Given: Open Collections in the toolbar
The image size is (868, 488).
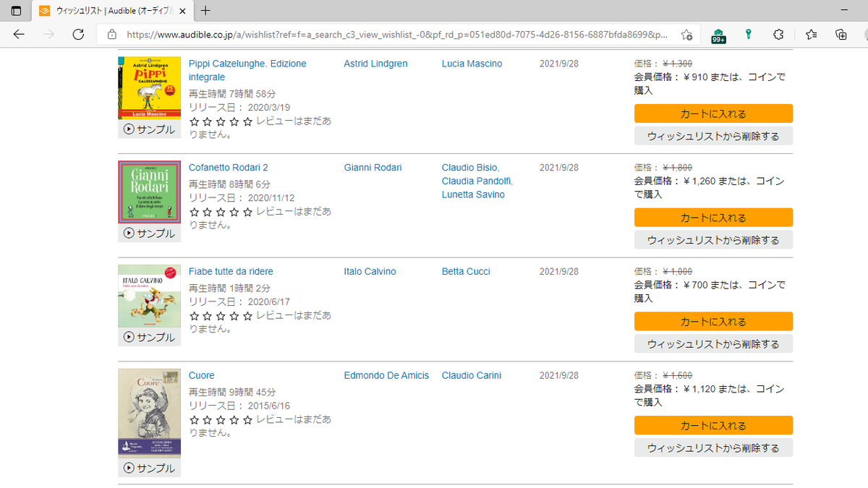Looking at the screenshot, I should 841,34.
